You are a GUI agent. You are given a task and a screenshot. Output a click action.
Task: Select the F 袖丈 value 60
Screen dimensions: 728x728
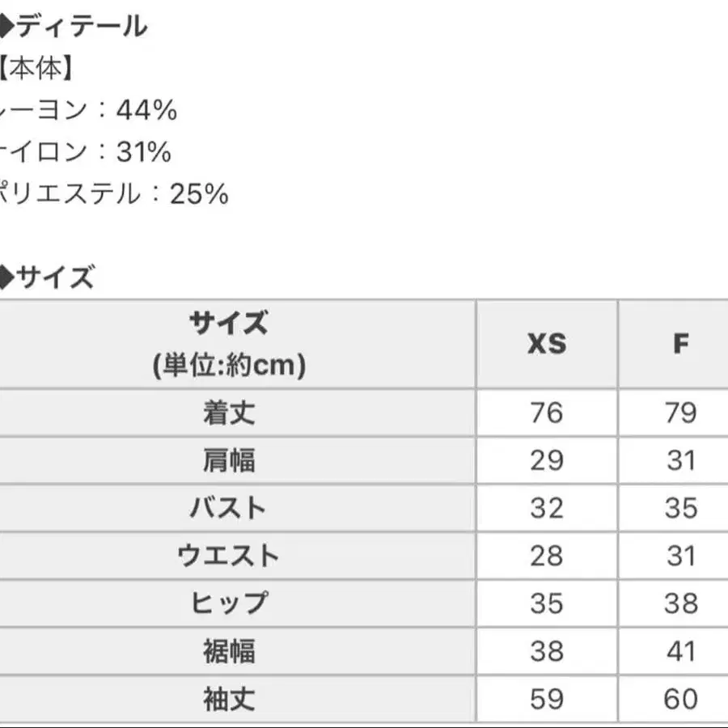coord(680,699)
